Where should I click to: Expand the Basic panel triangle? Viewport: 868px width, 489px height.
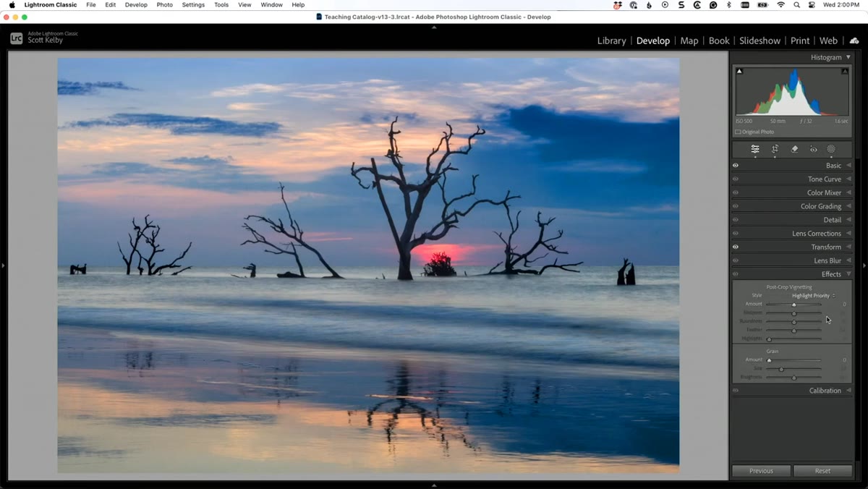[x=848, y=166]
